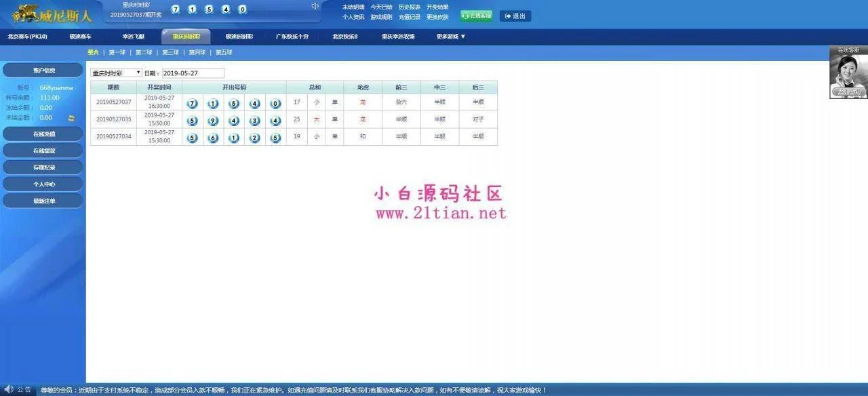Open the 历史报表 link
This screenshot has width=868, height=396.
[409, 7]
